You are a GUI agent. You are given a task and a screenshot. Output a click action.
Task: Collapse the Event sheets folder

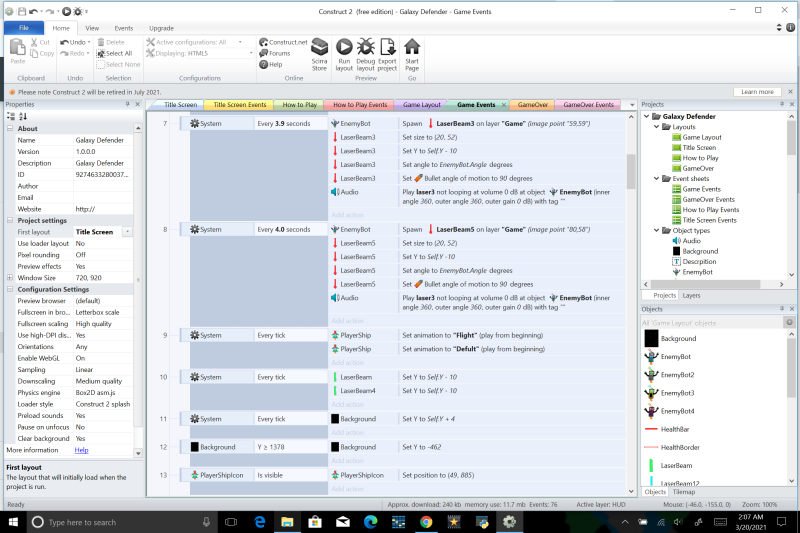[657, 179]
